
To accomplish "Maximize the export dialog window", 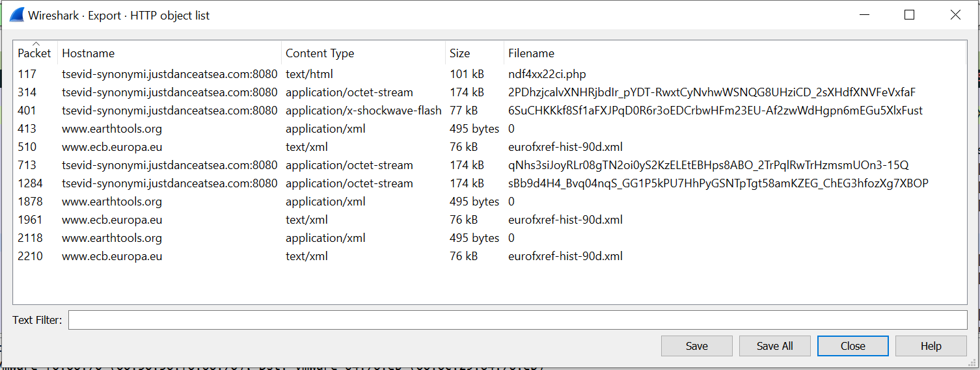I will [910, 15].
